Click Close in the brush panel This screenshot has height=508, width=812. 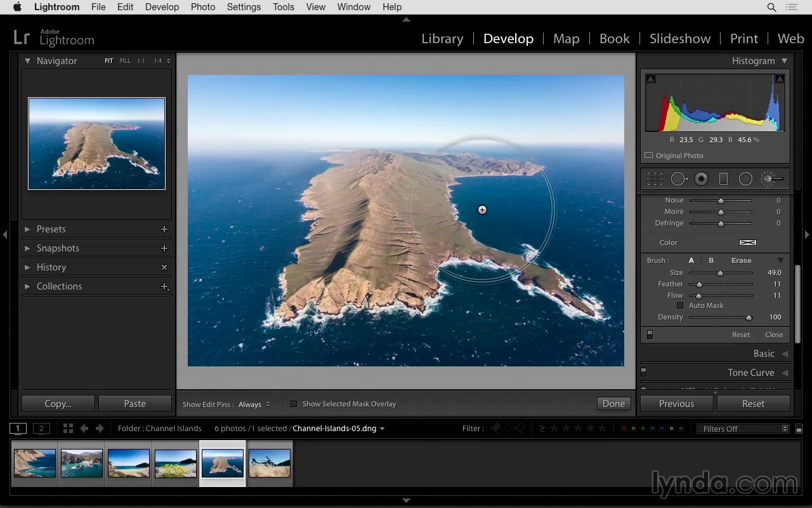(774, 335)
